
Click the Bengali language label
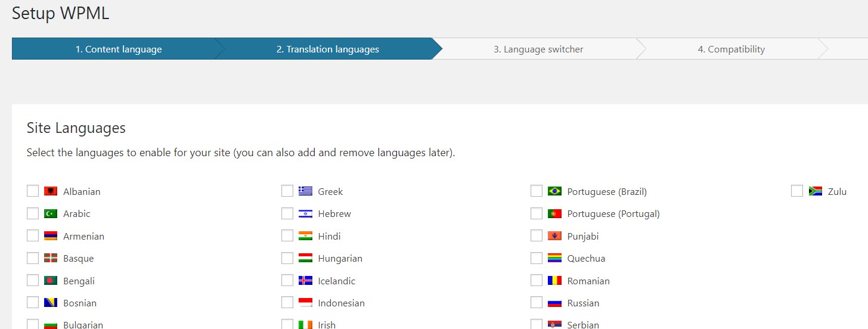click(x=79, y=281)
